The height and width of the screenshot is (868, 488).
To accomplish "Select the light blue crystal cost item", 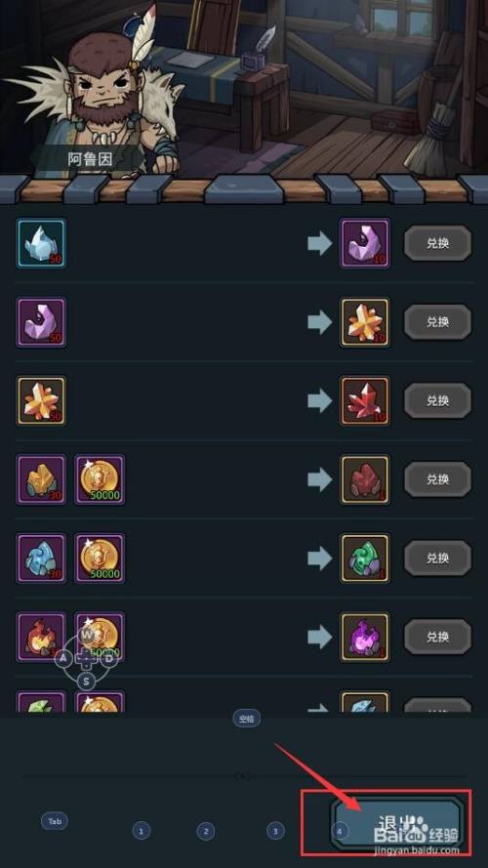I will coord(41,243).
